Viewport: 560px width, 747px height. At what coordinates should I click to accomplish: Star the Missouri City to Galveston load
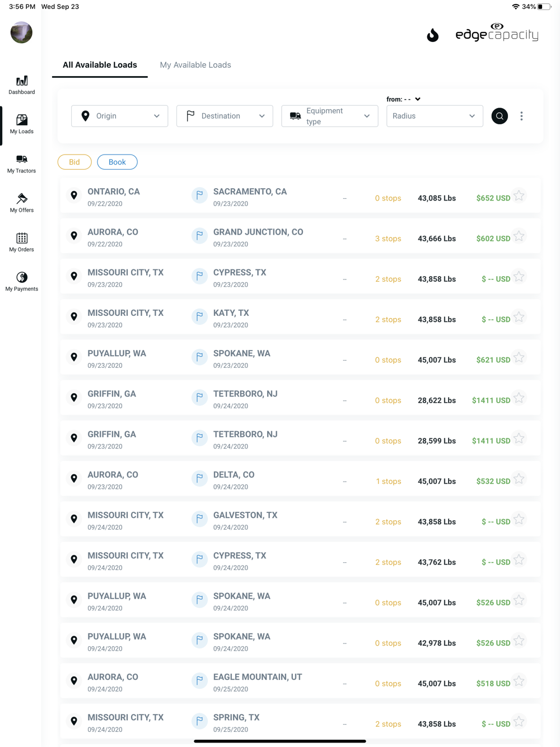519,519
